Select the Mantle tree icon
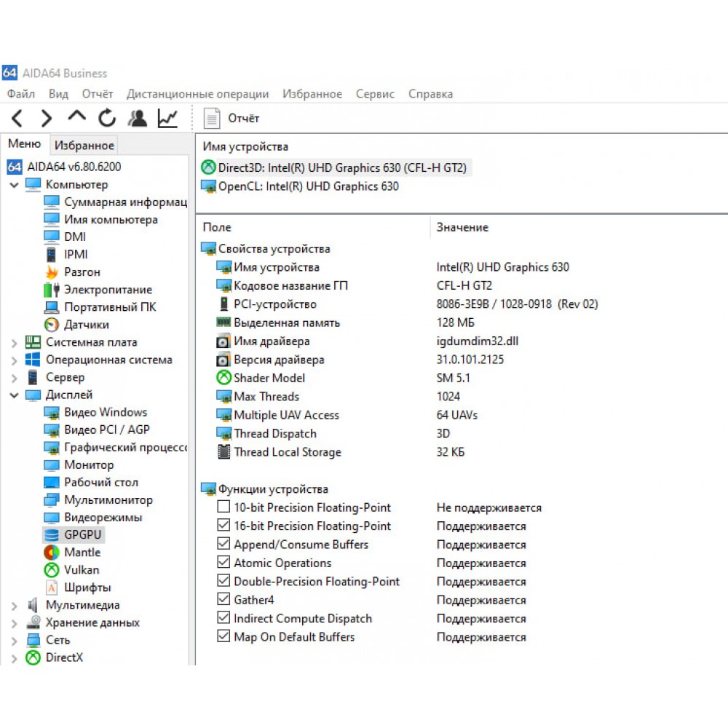The height and width of the screenshot is (728, 728). pos(52,553)
